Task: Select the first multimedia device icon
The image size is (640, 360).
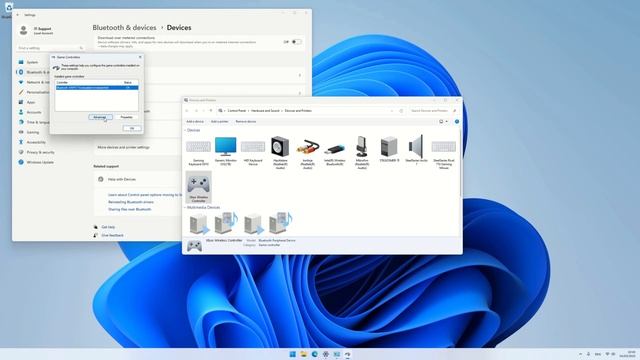Action: 199,223
